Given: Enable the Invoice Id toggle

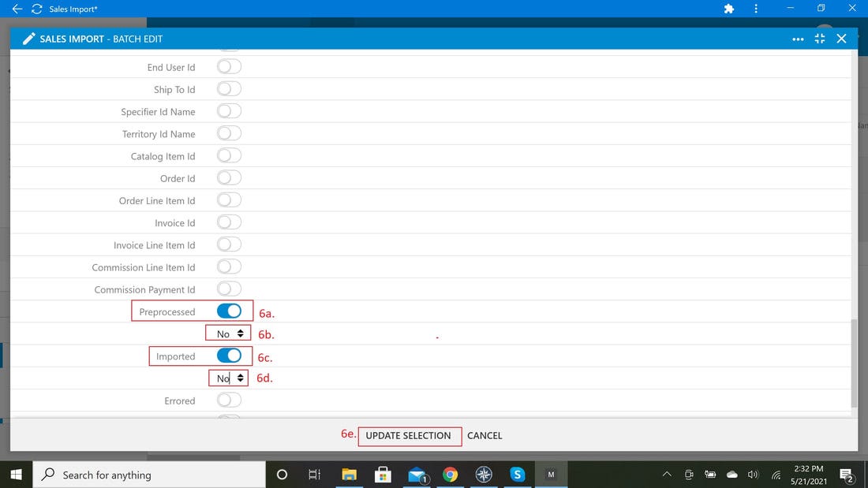Looking at the screenshot, I should coord(229,222).
